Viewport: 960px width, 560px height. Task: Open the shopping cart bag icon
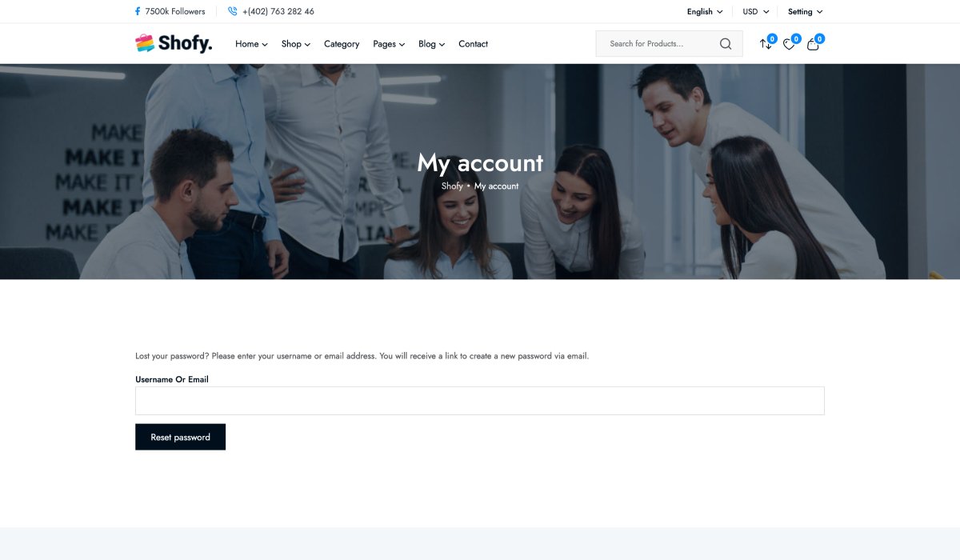[x=813, y=44]
